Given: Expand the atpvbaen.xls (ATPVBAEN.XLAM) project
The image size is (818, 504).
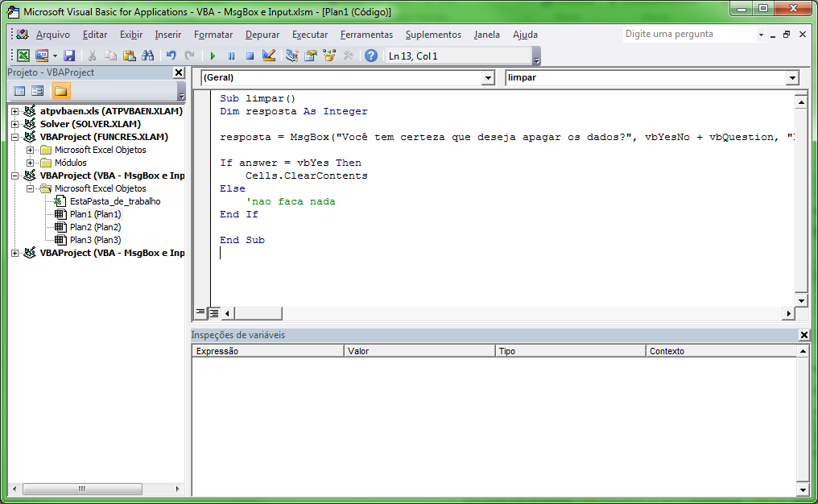Looking at the screenshot, I should 15,111.
